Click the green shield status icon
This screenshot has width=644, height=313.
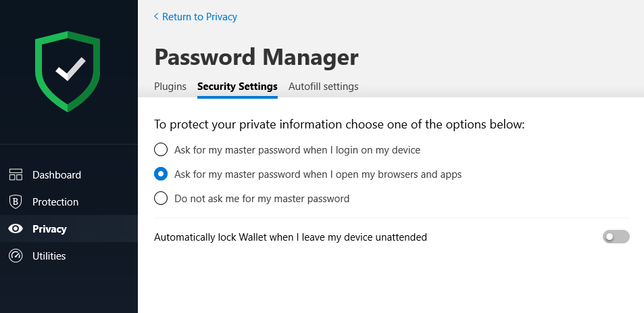click(x=68, y=72)
